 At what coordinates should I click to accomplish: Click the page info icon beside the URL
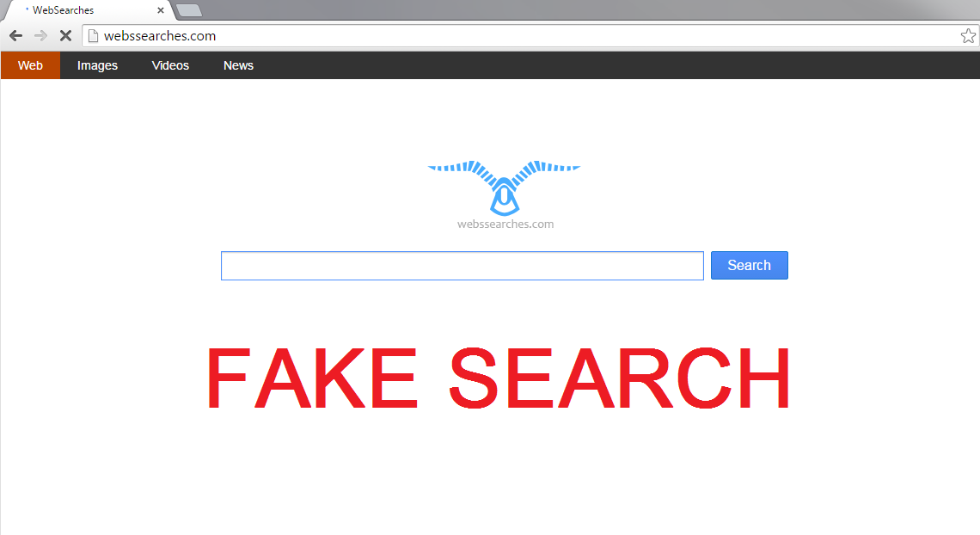coord(93,35)
